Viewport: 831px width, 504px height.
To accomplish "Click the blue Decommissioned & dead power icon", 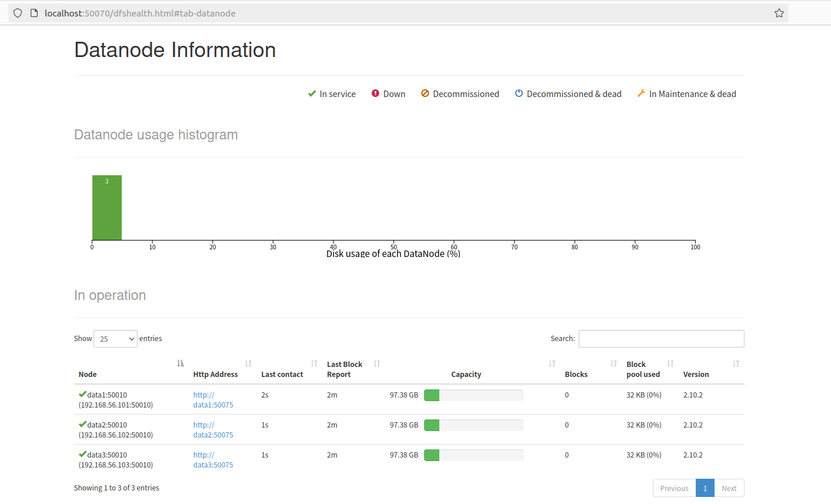I will 519,94.
